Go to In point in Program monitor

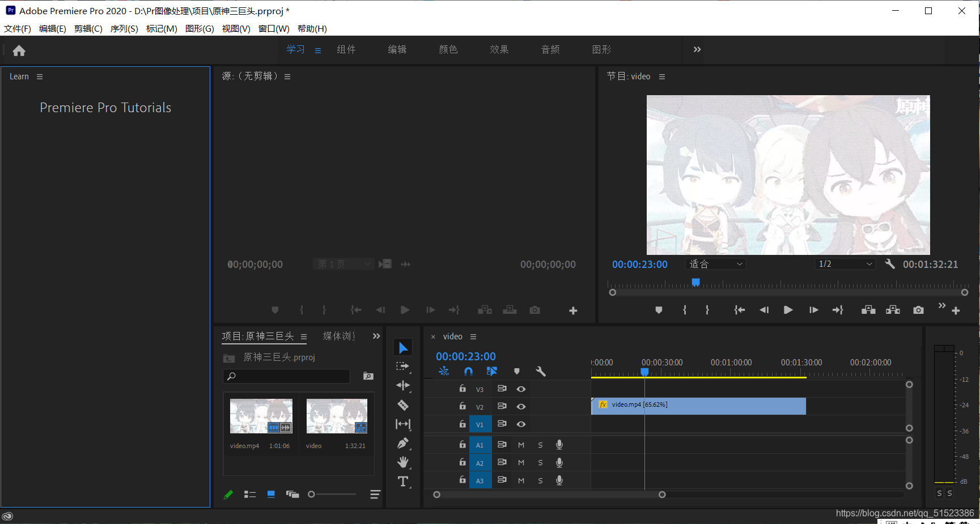(740, 310)
